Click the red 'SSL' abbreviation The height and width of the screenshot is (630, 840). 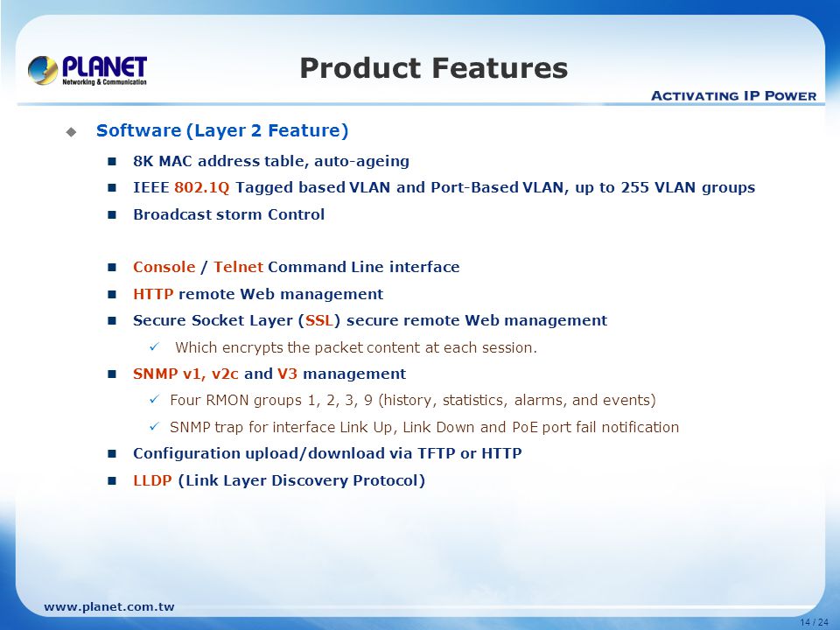point(319,320)
